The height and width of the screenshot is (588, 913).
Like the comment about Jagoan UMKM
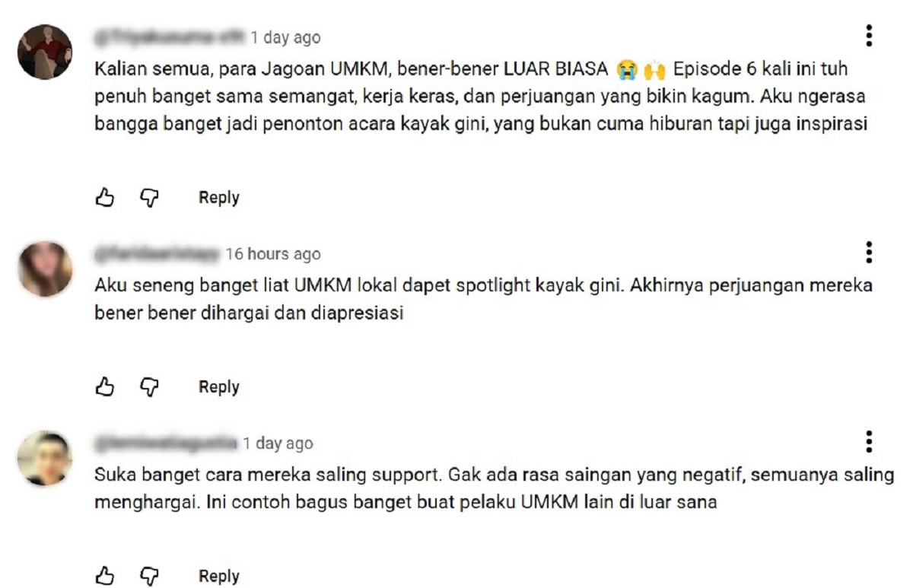pos(104,198)
